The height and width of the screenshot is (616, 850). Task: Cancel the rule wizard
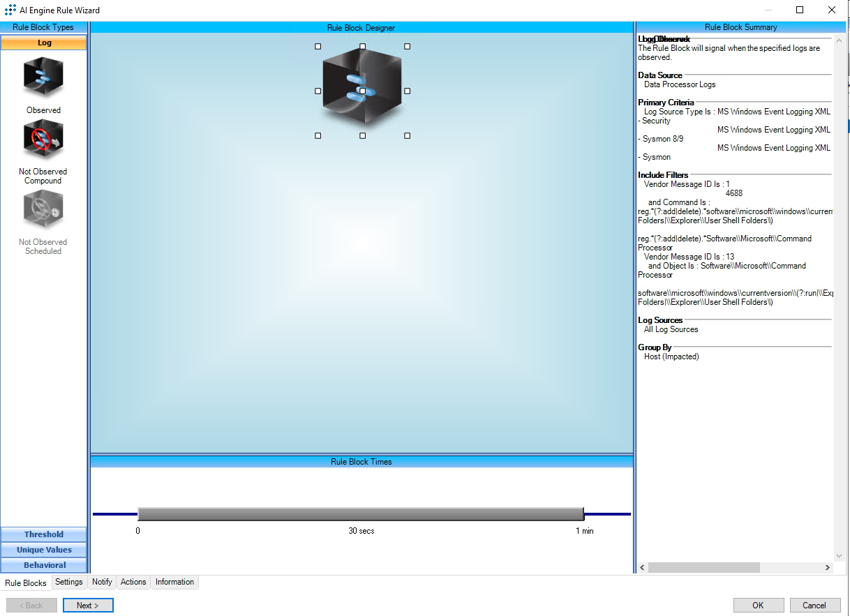814,606
